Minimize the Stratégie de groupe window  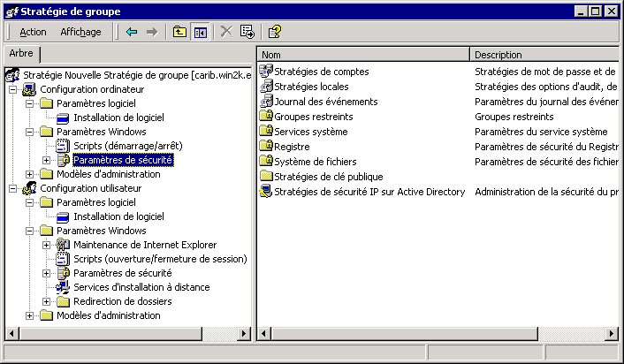tap(581, 11)
